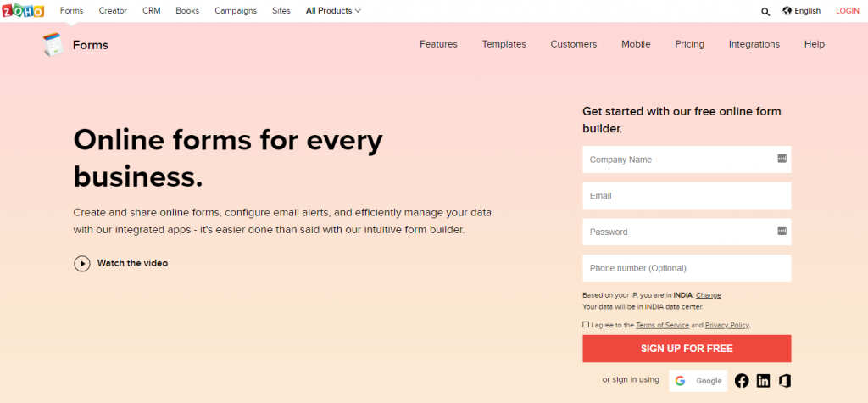868x403 pixels.
Task: Check the Terms of Service agreement checkbox
Action: [586, 325]
